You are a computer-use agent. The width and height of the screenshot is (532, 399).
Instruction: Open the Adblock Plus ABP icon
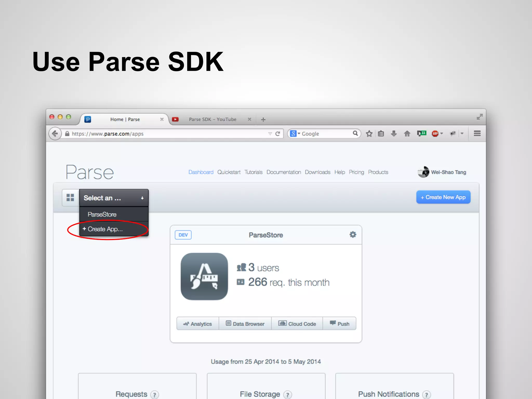click(435, 134)
